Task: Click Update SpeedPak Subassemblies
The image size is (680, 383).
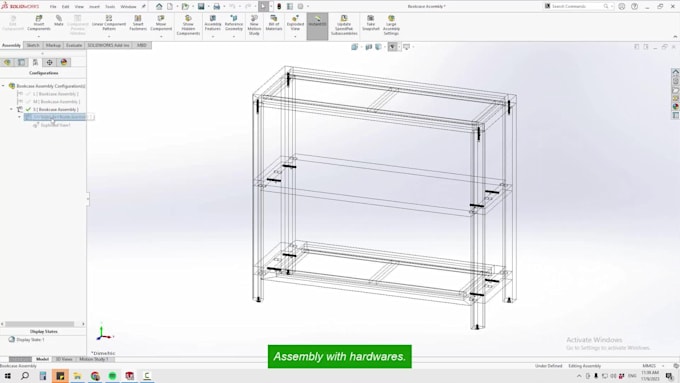Action: (344, 25)
